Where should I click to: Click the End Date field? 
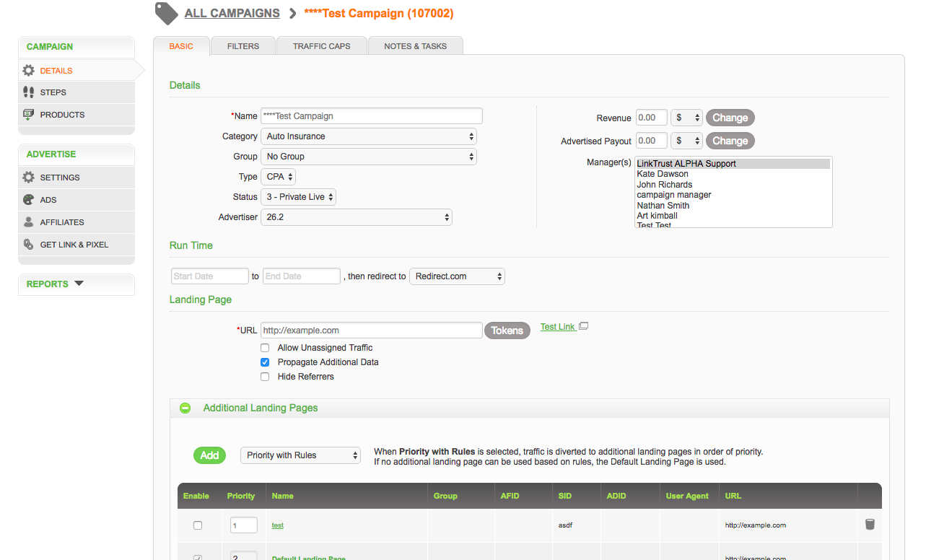pos(302,276)
